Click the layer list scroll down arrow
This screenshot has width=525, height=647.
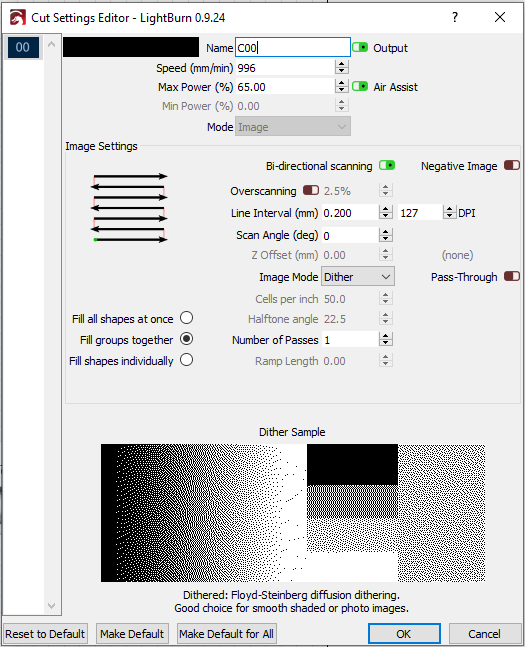(x=52, y=605)
